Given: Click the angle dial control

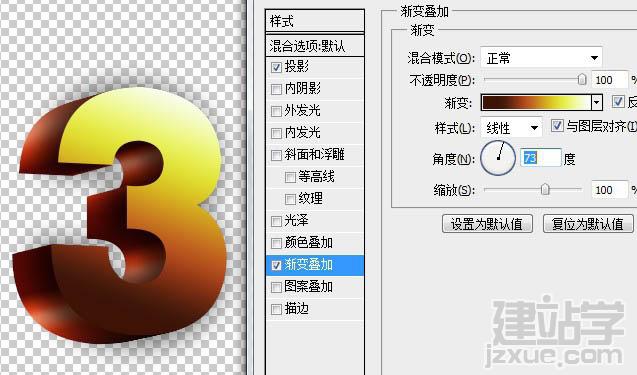Looking at the screenshot, I should (498, 158).
